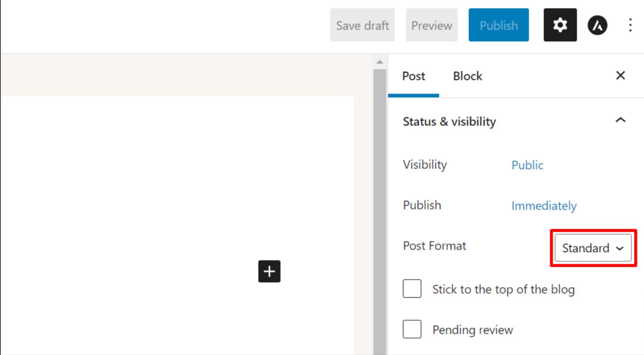Click the dark circular theme logo icon
This screenshot has width=644, height=355.
click(x=597, y=25)
